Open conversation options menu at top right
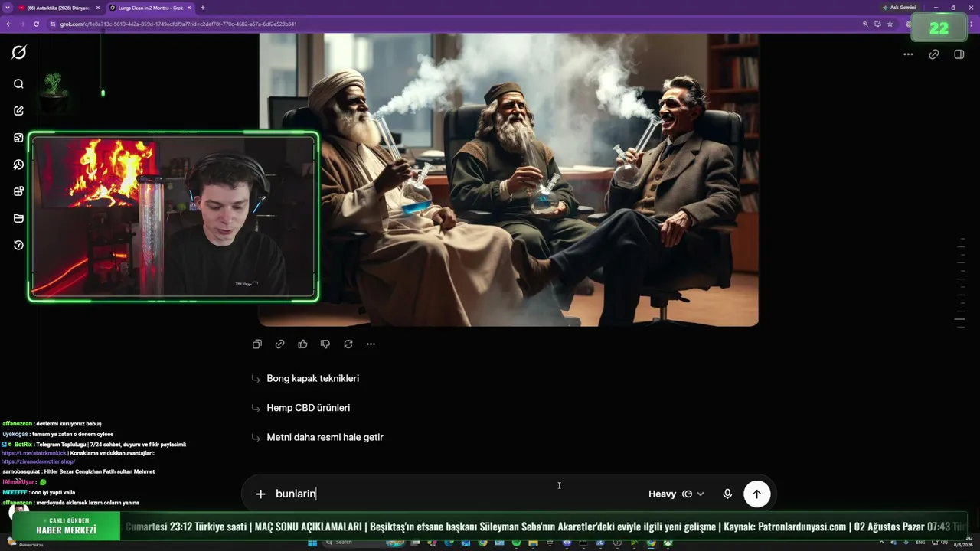Image resolution: width=980 pixels, height=551 pixels. pyautogui.click(x=908, y=54)
